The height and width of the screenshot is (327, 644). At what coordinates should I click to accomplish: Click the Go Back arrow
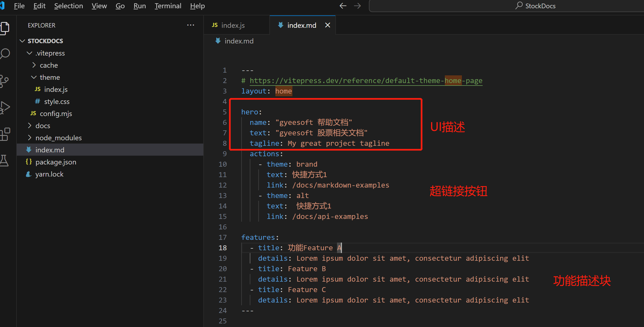(343, 6)
